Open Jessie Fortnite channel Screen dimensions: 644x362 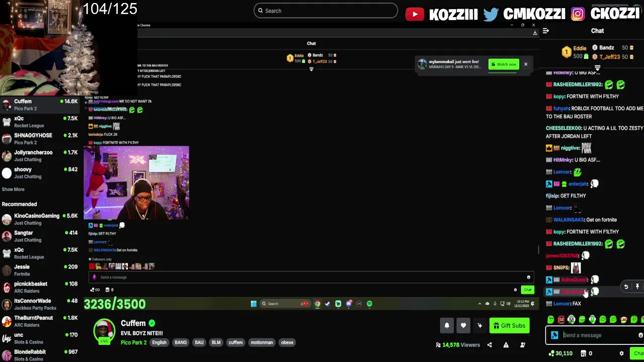click(x=40, y=270)
